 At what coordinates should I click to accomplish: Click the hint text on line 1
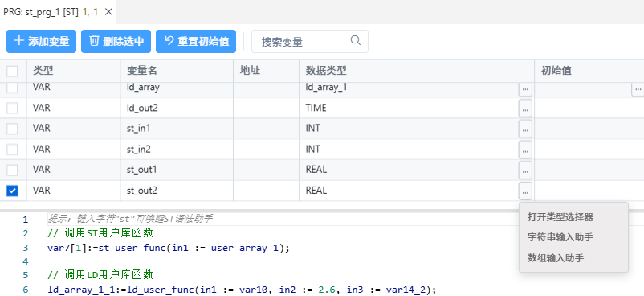coord(130,219)
